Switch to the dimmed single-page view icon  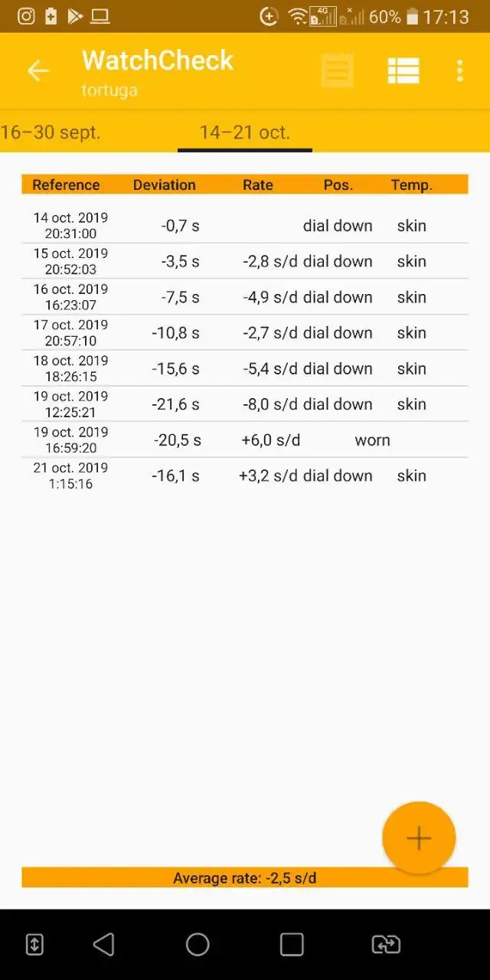pos(337,71)
